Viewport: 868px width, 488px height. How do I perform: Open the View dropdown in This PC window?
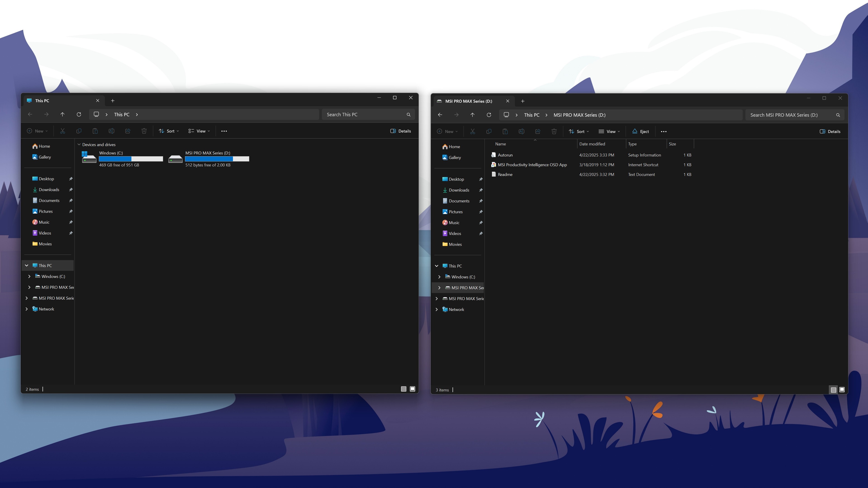pos(199,131)
